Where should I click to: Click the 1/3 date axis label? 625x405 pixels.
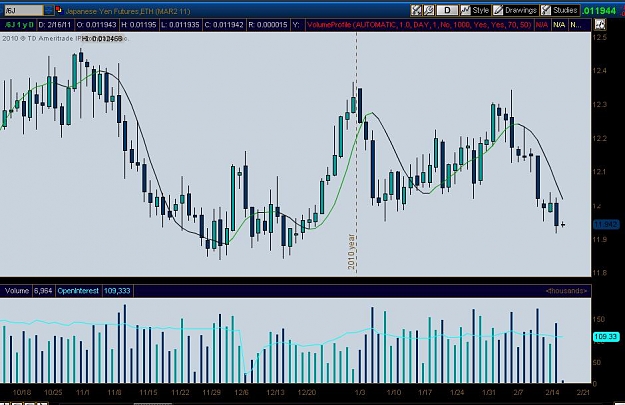[360, 392]
